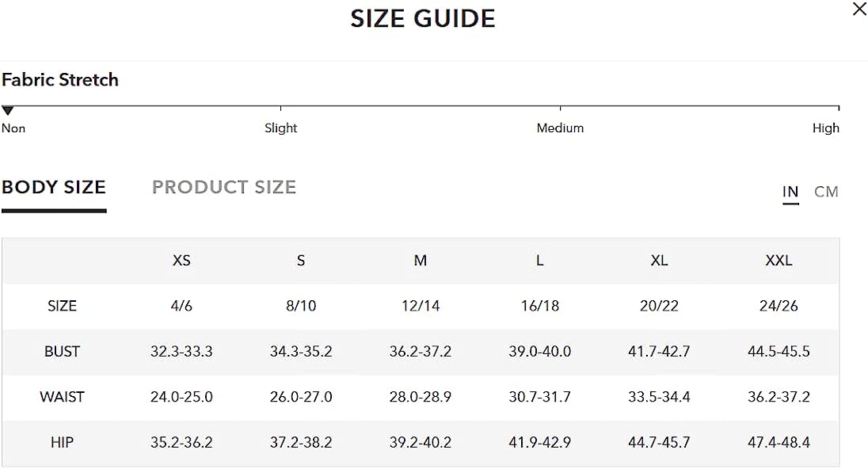Screen dimensions: 868x469
Task: Click the XS column header
Action: click(x=181, y=261)
